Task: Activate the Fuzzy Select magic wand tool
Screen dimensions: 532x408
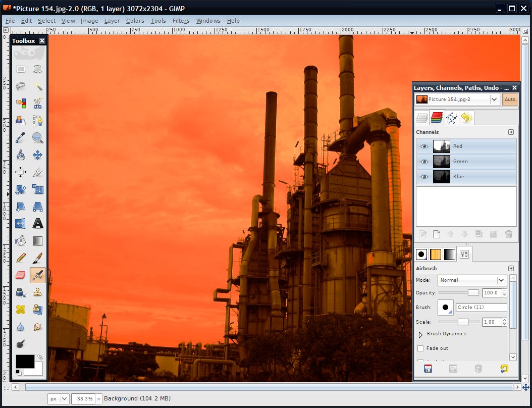Action: coord(38,86)
